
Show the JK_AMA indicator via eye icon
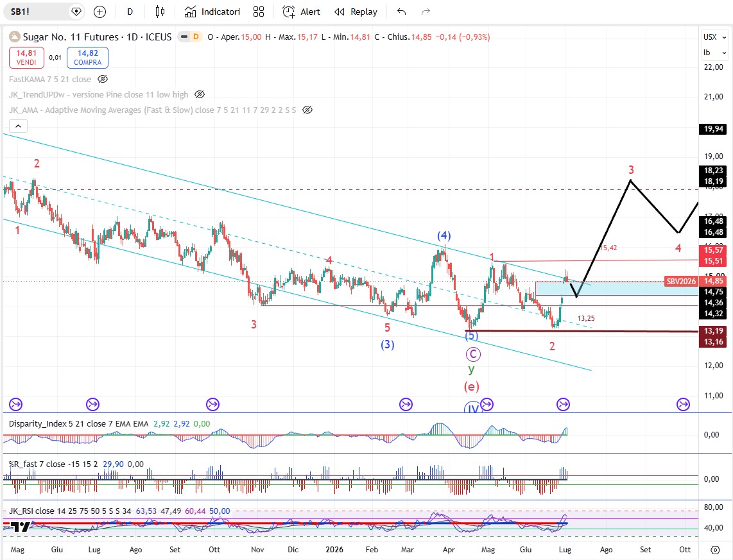coord(307,110)
